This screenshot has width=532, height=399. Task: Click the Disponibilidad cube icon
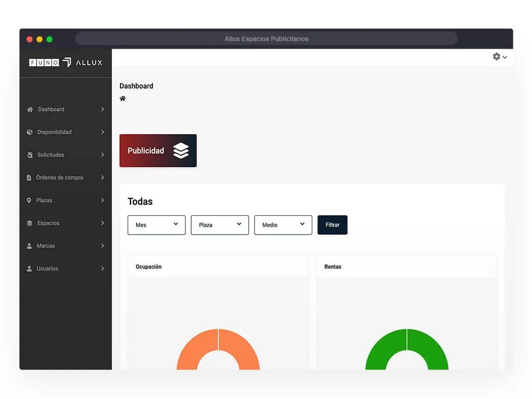(30, 132)
